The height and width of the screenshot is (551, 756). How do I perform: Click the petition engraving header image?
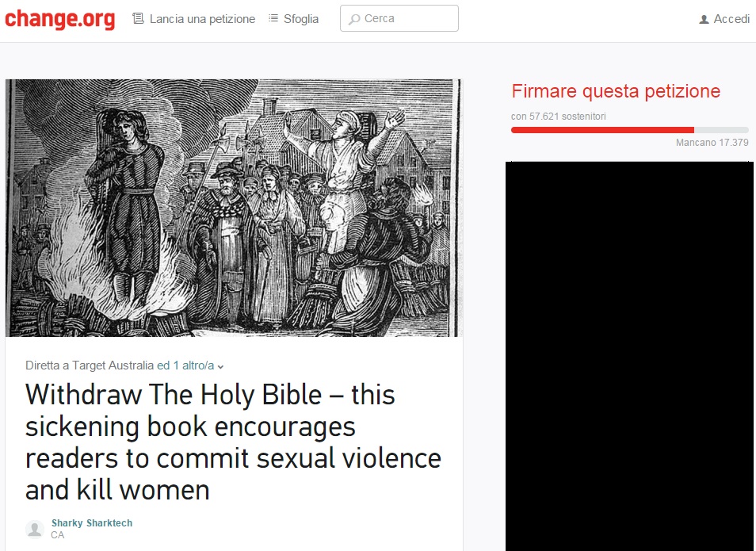(x=233, y=208)
